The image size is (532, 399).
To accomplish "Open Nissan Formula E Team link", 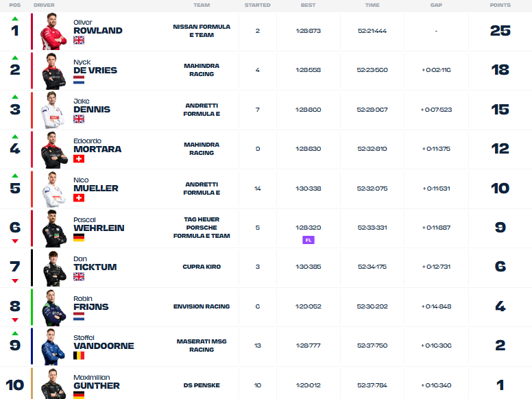I will (202, 31).
